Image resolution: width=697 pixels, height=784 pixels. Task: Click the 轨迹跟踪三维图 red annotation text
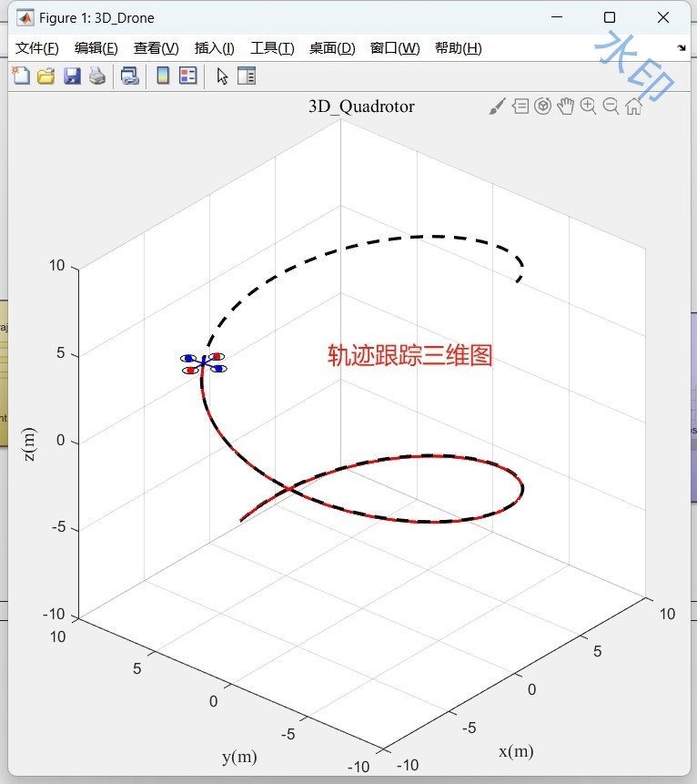pos(409,355)
